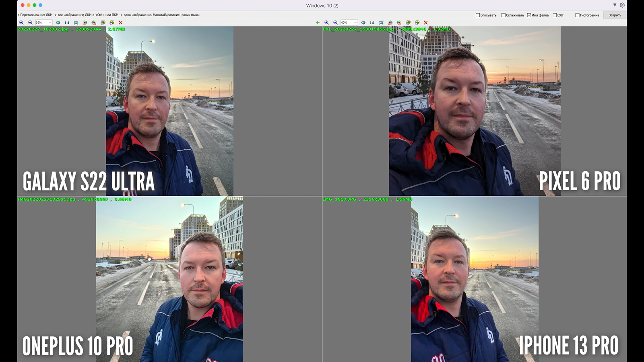Remove image with red X in right toolbar
Viewport: 644px width, 362px height.
425,23
